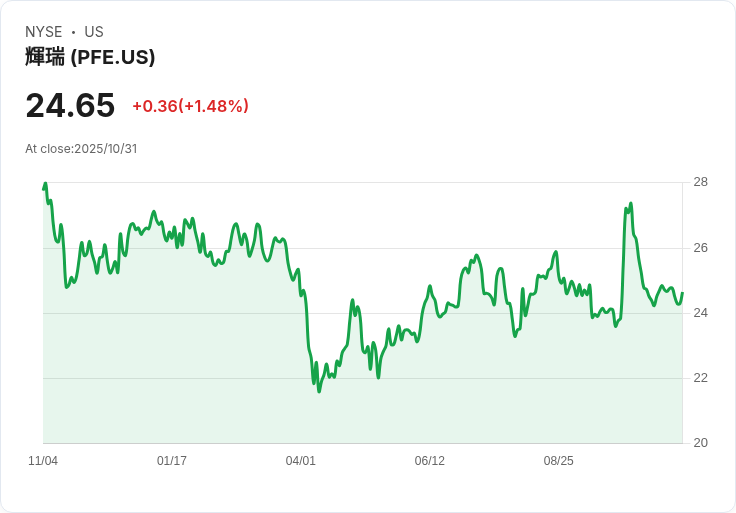Select the current price 24.65
The image size is (736, 513).
(70, 105)
